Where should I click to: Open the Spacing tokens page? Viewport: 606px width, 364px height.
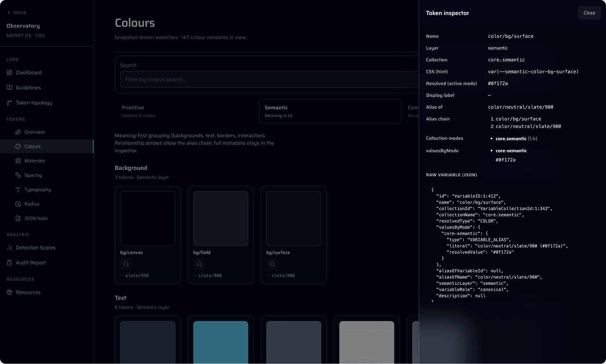(x=47, y=175)
